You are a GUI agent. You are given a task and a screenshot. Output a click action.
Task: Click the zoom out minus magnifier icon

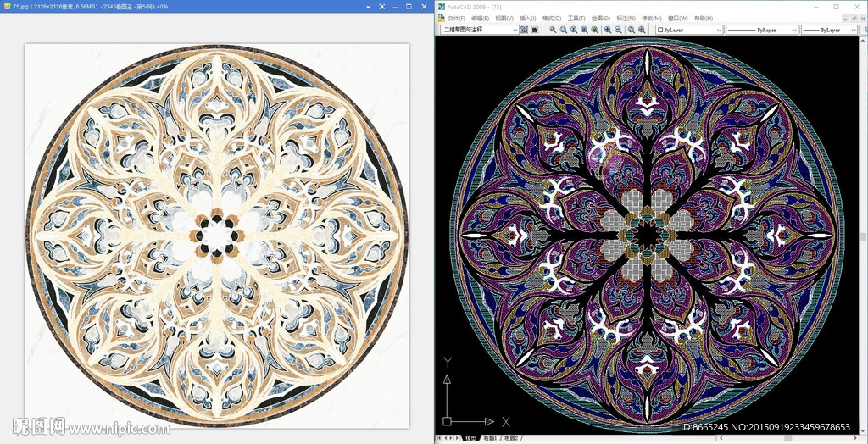618,30
